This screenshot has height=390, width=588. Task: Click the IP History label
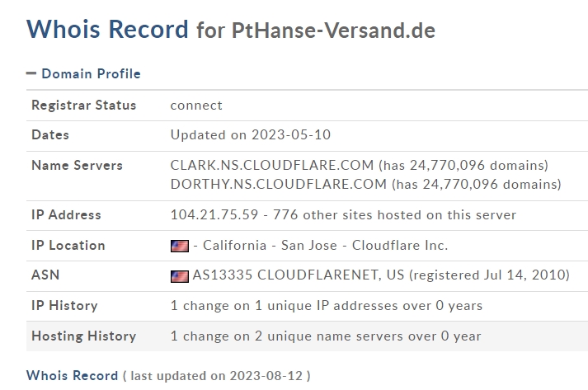pyautogui.click(x=64, y=306)
